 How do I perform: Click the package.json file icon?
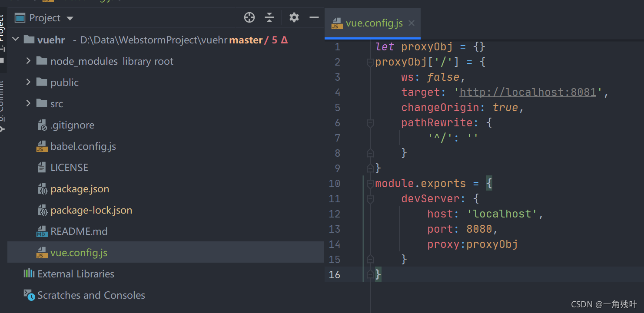pos(42,189)
